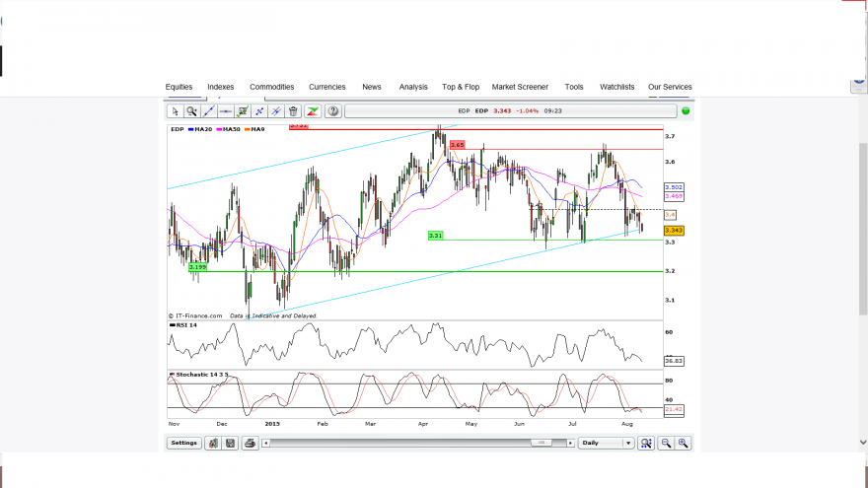Image resolution: width=868 pixels, height=488 pixels.
Task: Open the Watchlists link
Action: [x=616, y=87]
